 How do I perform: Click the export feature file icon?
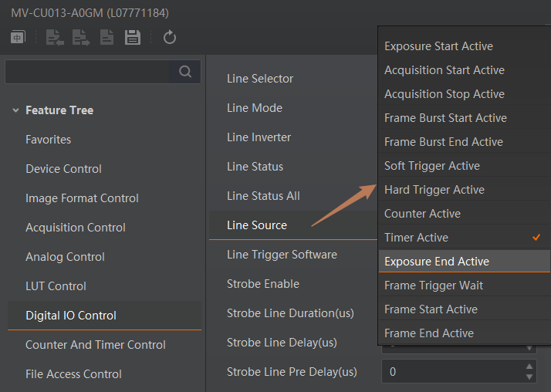coord(80,37)
